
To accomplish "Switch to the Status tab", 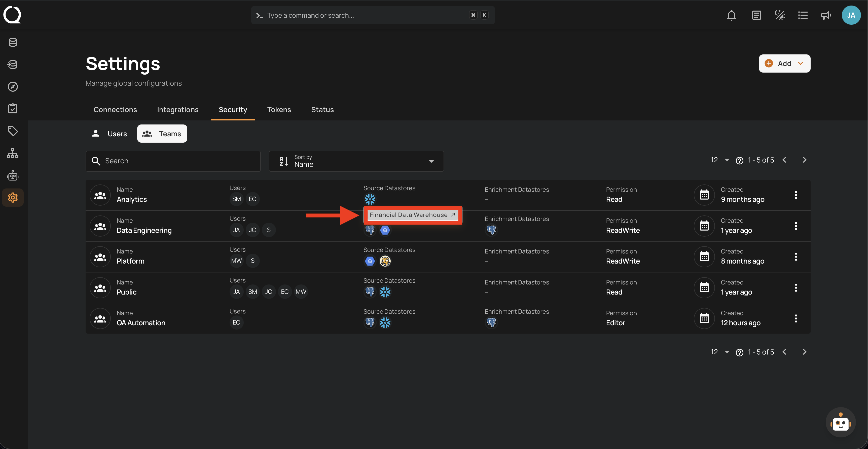I will (322, 110).
